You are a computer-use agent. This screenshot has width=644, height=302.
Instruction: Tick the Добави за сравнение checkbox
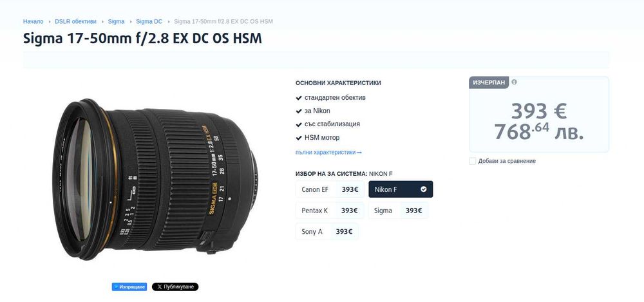tap(472, 161)
